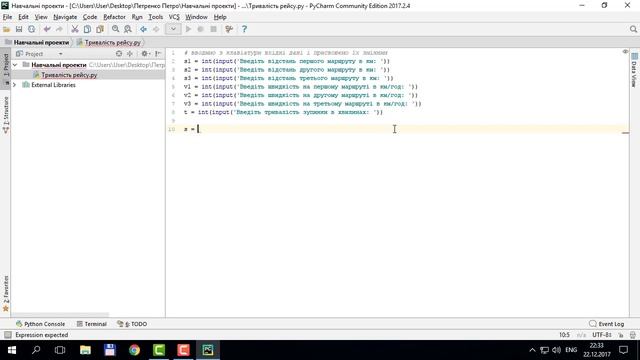This screenshot has height=360, width=640.
Task: Click Scroll from Source target icon
Action: coord(119,54)
